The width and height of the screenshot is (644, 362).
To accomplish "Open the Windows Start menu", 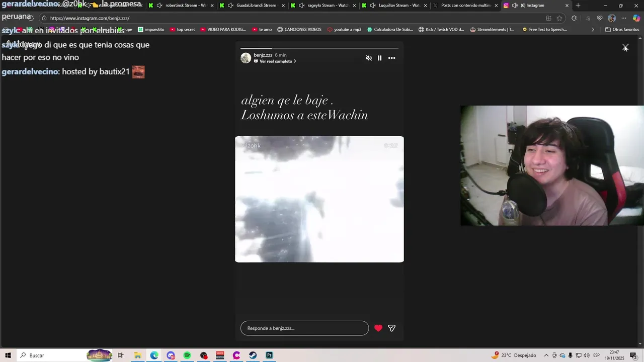I will pyautogui.click(x=8, y=355).
